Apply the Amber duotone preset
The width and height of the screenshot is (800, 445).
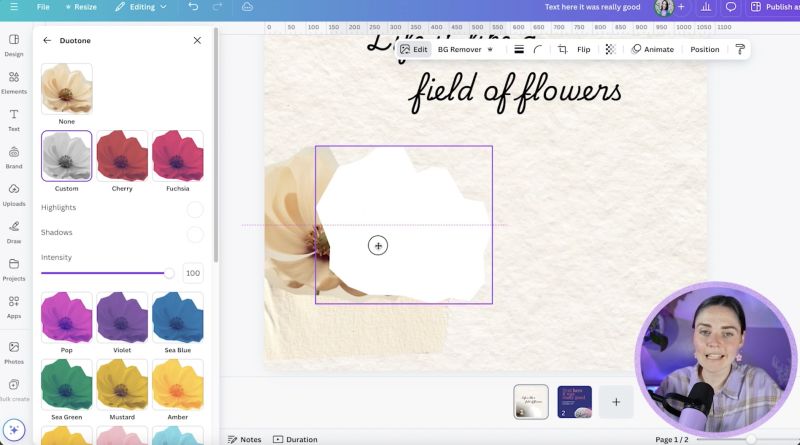[x=178, y=384]
